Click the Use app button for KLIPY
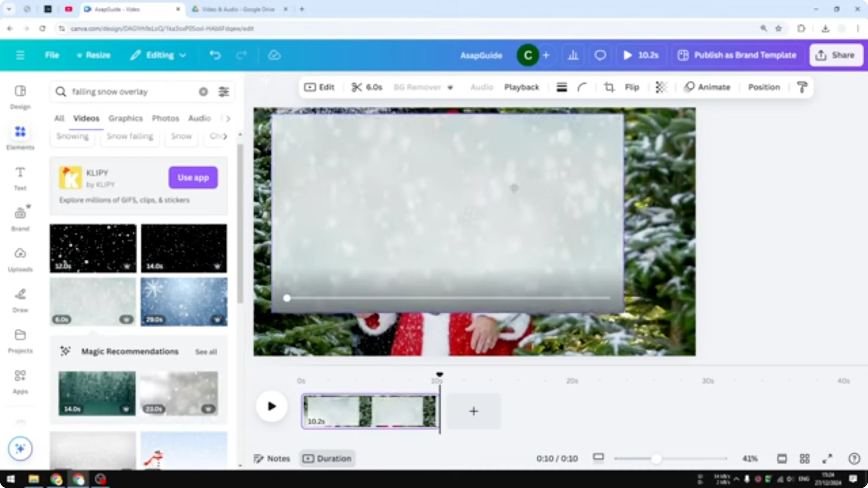The height and width of the screenshot is (488, 868). (x=193, y=178)
